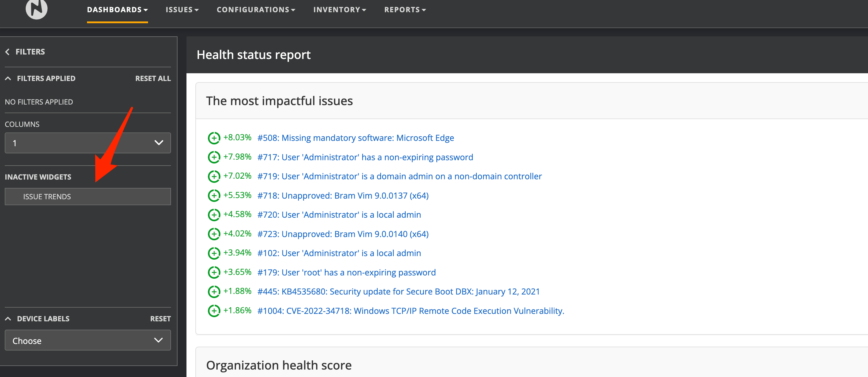
Task: Click the plus icon beside issue #179
Action: (214, 272)
